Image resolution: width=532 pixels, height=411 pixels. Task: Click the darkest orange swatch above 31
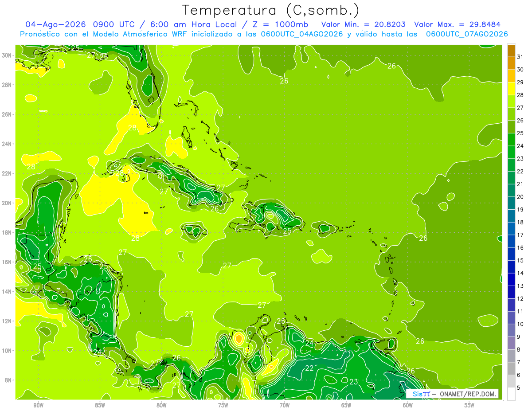point(511,51)
